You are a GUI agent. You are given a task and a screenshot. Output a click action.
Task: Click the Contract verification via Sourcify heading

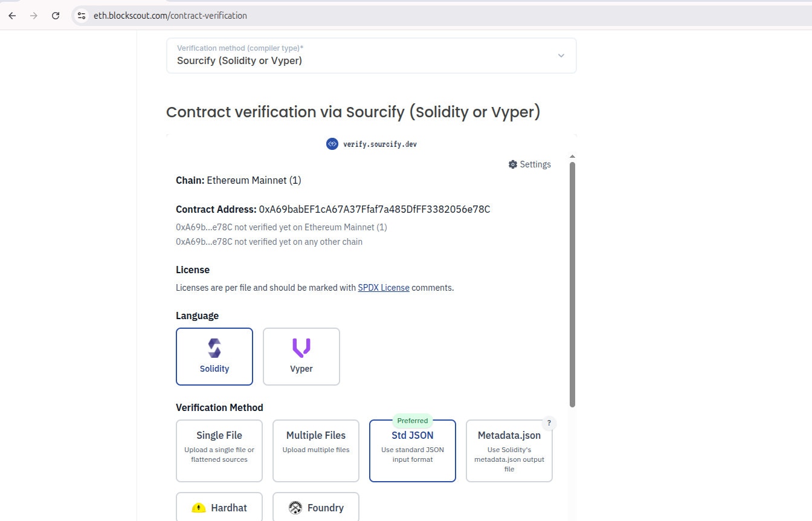pos(353,112)
